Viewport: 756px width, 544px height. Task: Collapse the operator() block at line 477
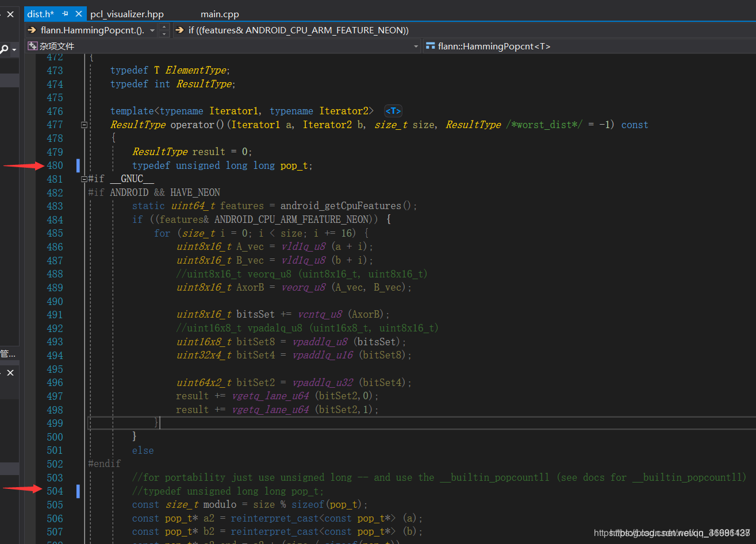(84, 125)
